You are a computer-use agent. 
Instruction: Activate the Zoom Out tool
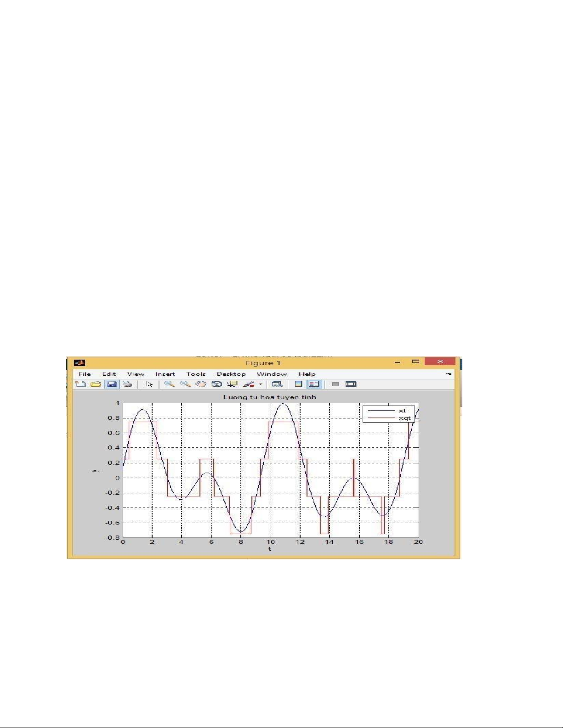[x=185, y=384]
